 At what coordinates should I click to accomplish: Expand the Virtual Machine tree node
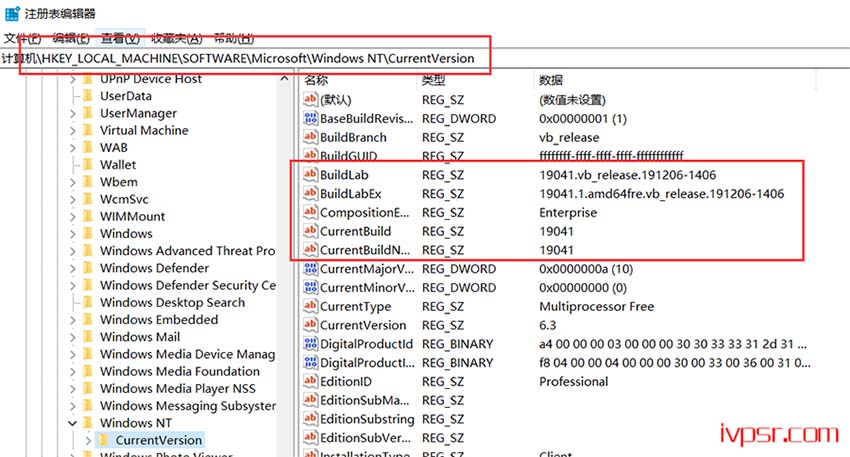(x=72, y=131)
